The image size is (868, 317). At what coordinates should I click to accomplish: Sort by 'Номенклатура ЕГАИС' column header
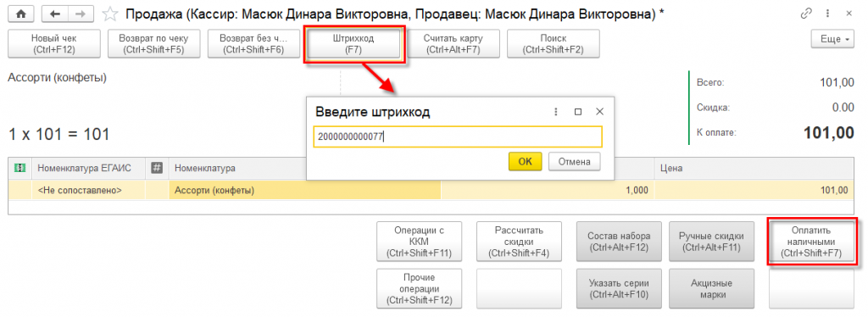click(x=88, y=168)
